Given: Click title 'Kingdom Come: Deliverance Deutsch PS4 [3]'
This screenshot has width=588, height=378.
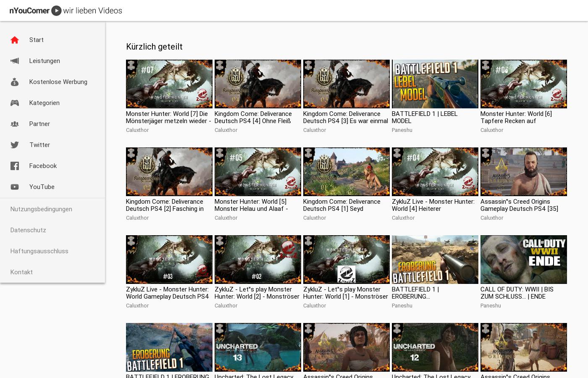Looking at the screenshot, I should pos(346,117).
